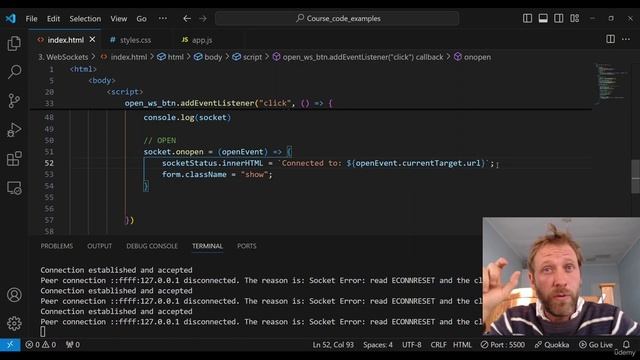The image size is (640, 360).
Task: Split the editor to the right
Action: [610, 39]
